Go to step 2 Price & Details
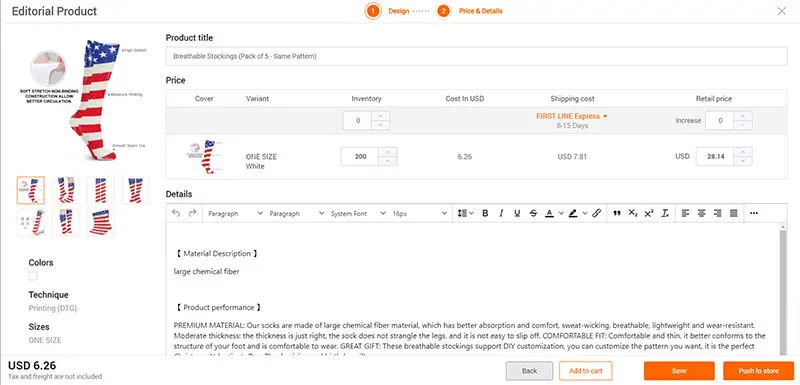 coord(469,11)
